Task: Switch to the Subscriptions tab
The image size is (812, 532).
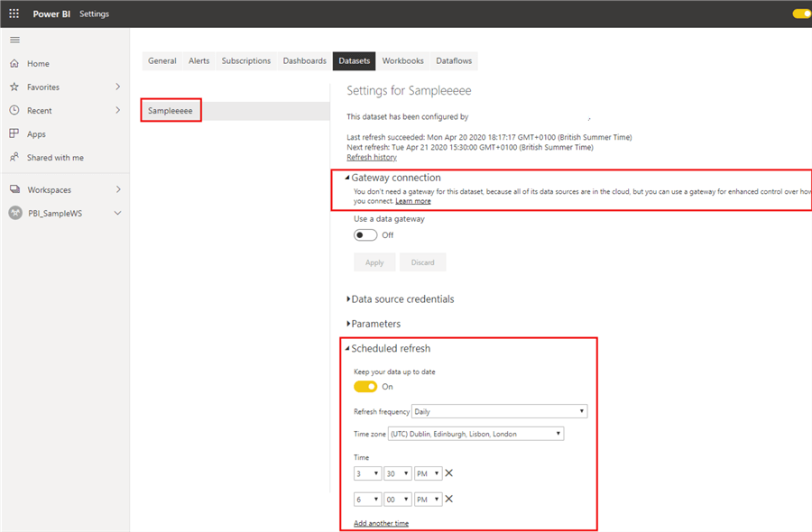Action: click(246, 60)
